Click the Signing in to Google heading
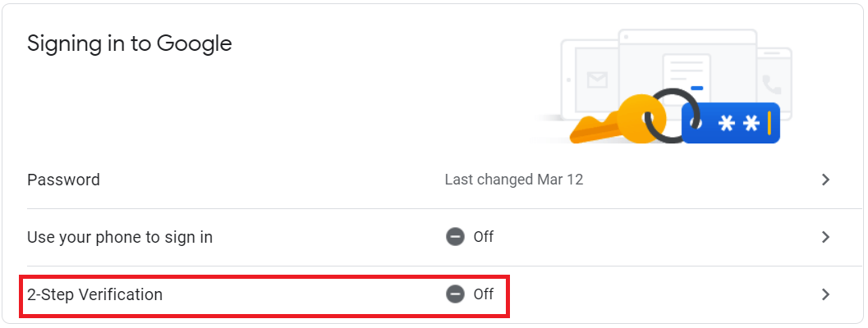Image resolution: width=868 pixels, height=328 pixels. click(x=130, y=43)
